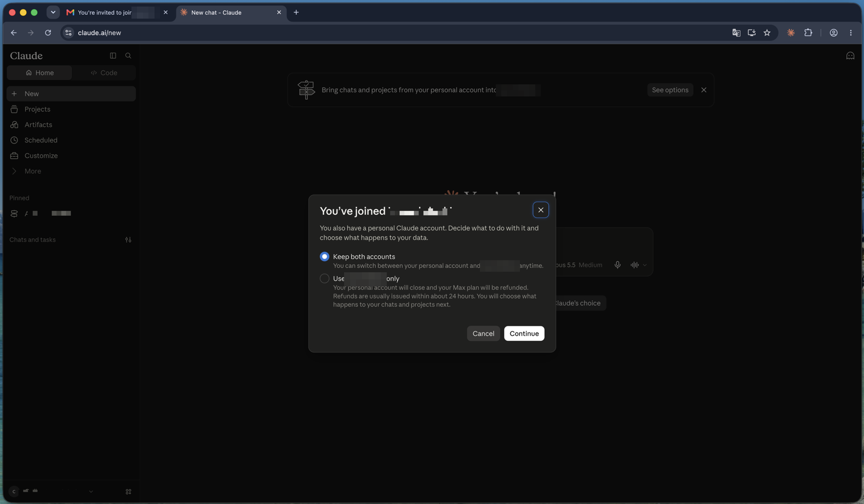The width and height of the screenshot is (864, 504).
Task: Open the Chrome profile icon
Action: pos(833,33)
